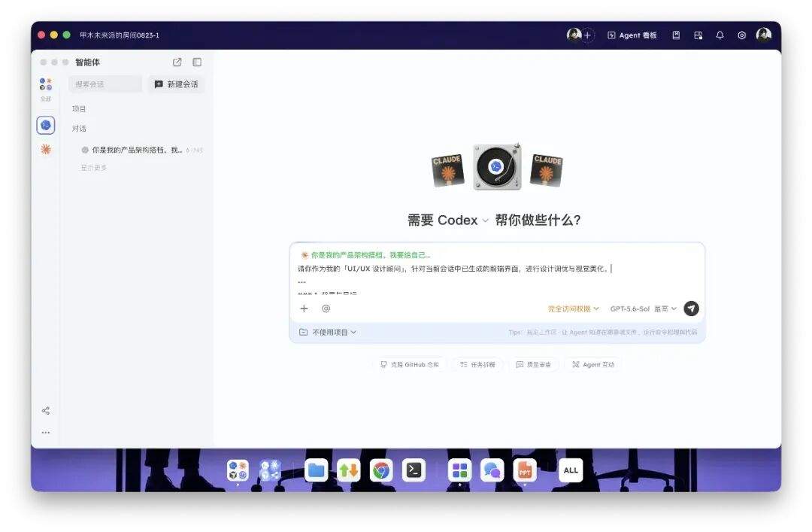Open the user profile avatar at far right
This screenshot has height=532, width=812.
(x=764, y=35)
